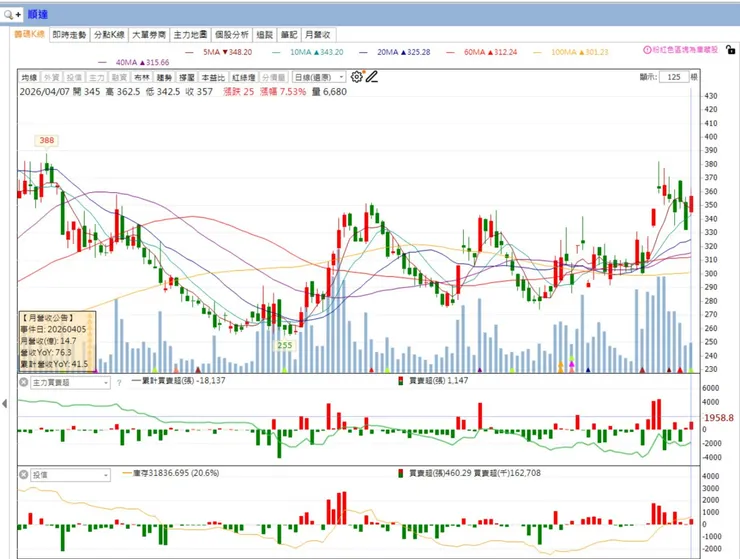
Task: Click the 5MA 348.20 legend
Action: [219, 52]
